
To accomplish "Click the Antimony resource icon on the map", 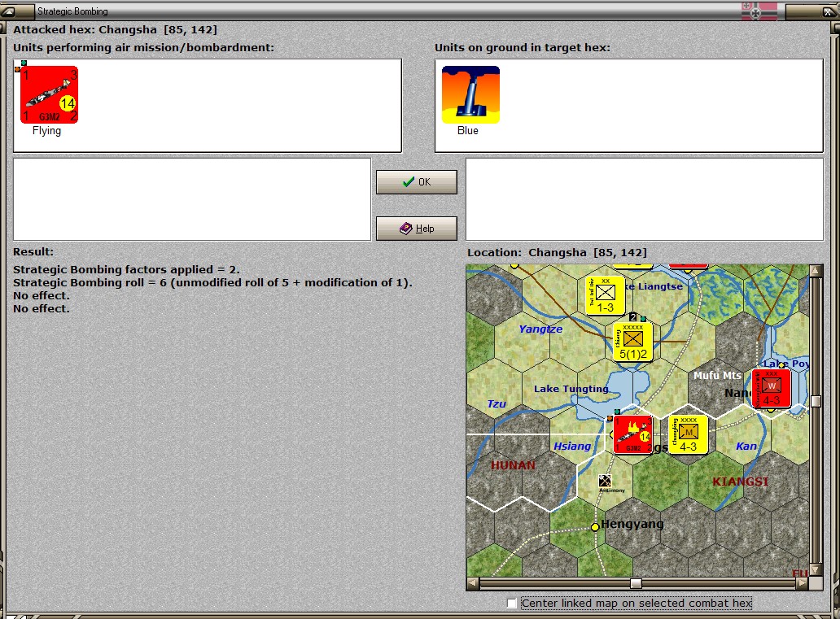I will [x=606, y=481].
